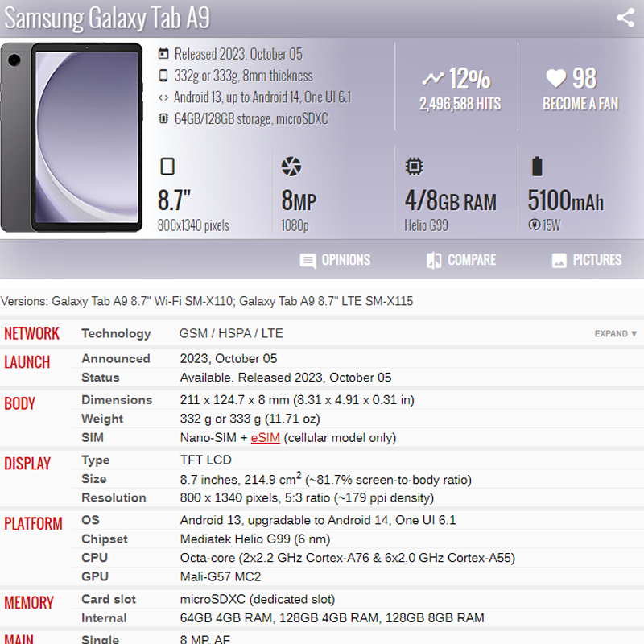The width and height of the screenshot is (644, 644).
Task: Click the '4/8GB RAM' highlight
Action: pyautogui.click(x=451, y=200)
